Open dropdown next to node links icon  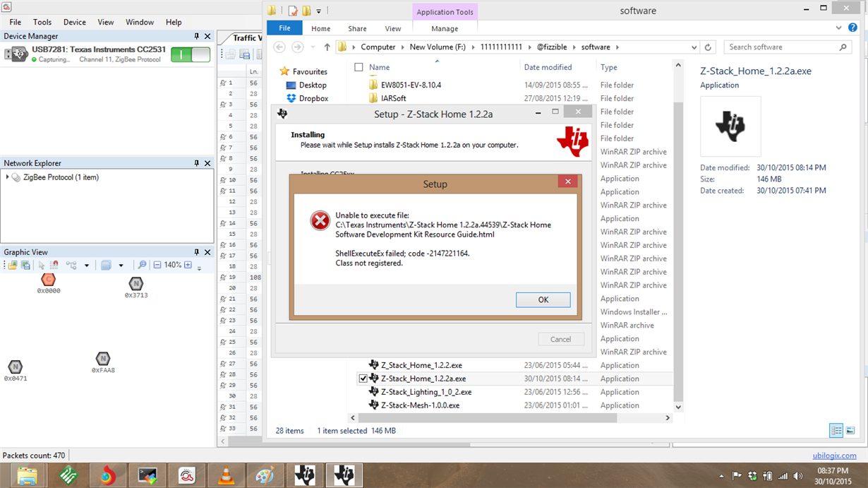[x=87, y=266]
